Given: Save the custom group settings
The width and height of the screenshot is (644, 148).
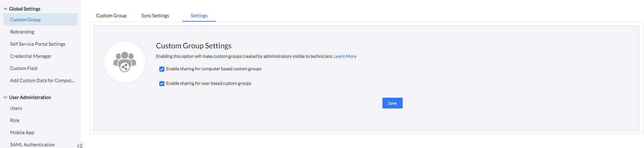Looking at the screenshot, I should click(x=392, y=103).
